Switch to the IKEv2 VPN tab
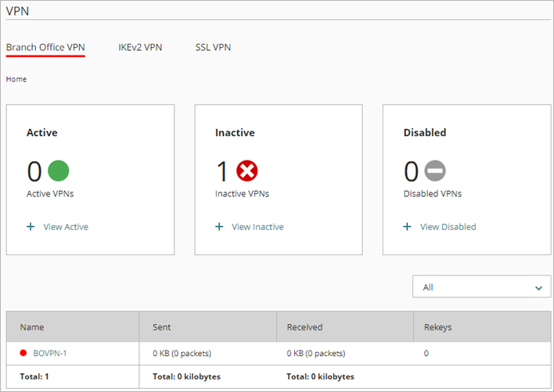 coord(140,47)
